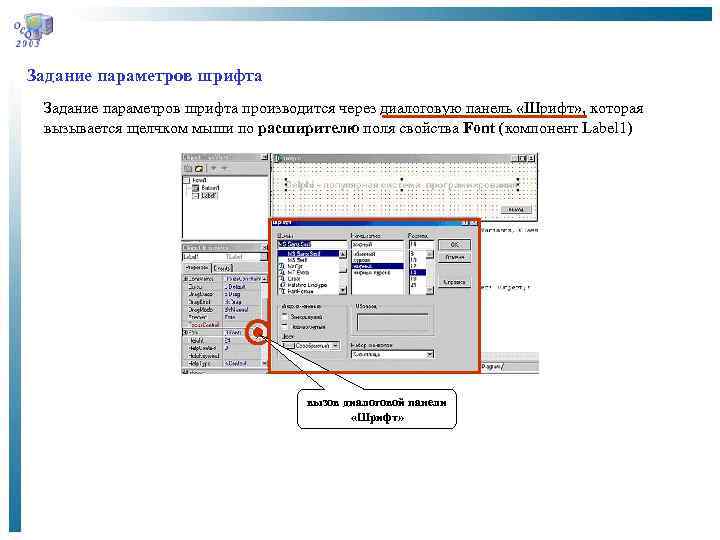Select the red FocusControl property
Viewport: 720px width, 540px height.
click(x=204, y=325)
